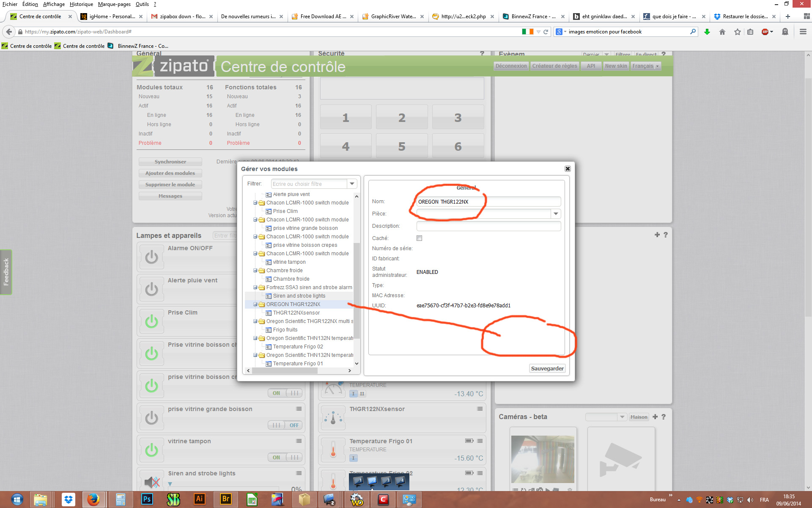Viewport: 812px width, 508px height.
Task: Click Firefox home toolbar icon
Action: click(722, 32)
